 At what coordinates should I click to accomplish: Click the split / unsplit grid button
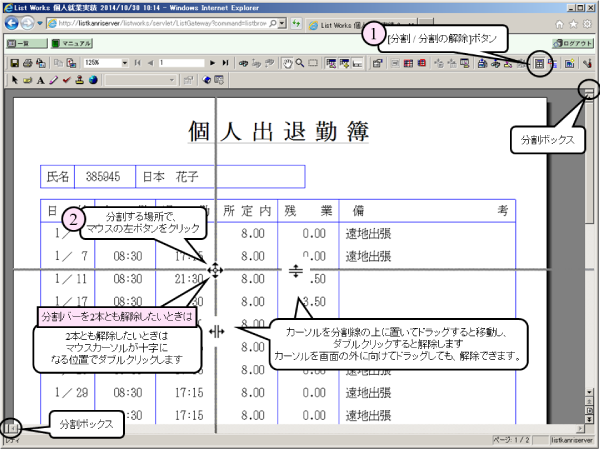(x=539, y=64)
